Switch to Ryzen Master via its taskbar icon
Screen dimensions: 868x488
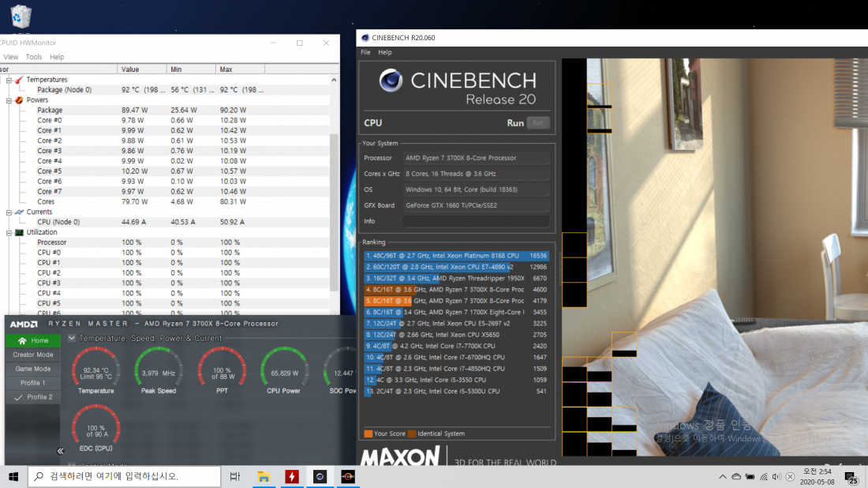pyautogui.click(x=348, y=476)
